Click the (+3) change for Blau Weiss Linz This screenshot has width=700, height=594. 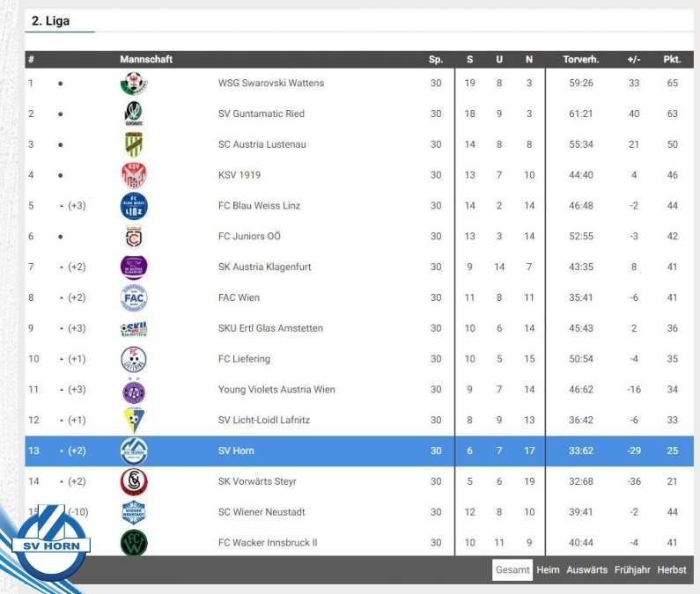point(77,206)
